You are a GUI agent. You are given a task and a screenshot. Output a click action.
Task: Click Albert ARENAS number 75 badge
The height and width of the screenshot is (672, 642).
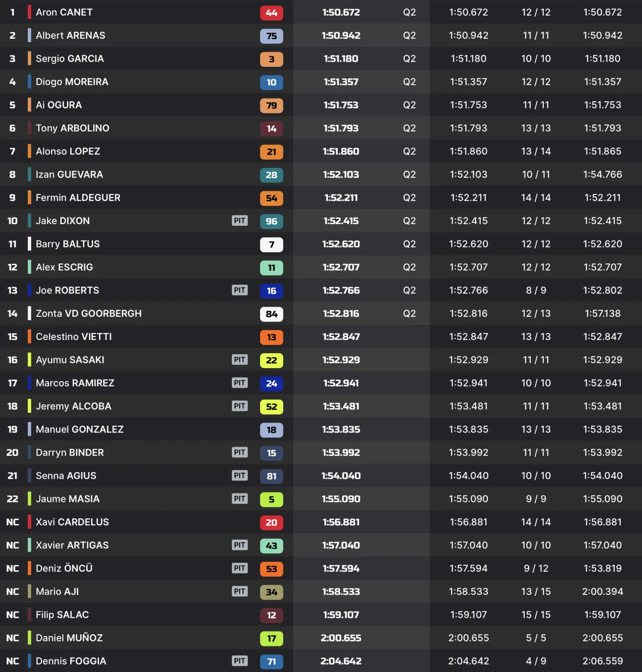pos(271,36)
